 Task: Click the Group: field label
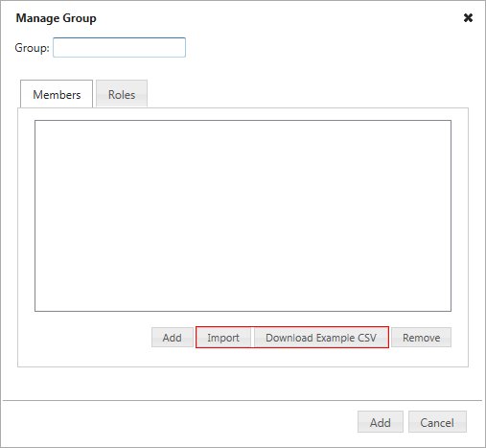[x=32, y=48]
